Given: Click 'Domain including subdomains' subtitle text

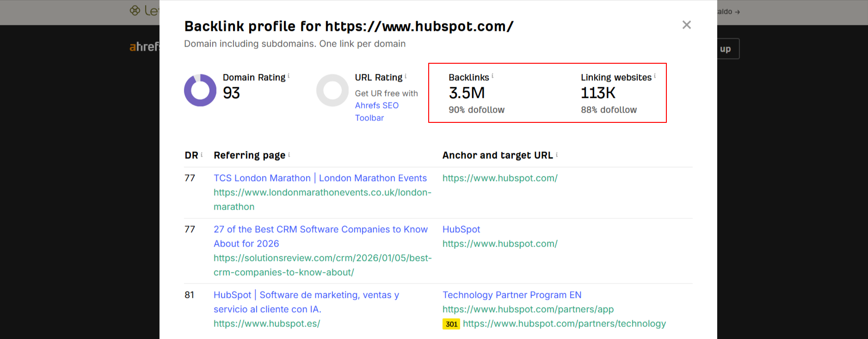Looking at the screenshot, I should coord(295,44).
